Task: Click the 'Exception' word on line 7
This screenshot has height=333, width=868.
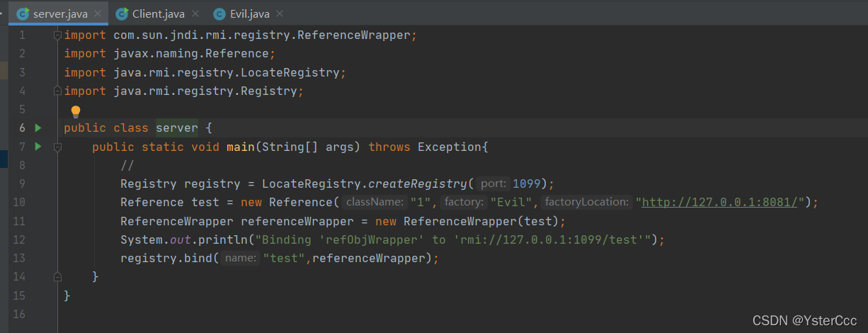Action: click(450, 147)
